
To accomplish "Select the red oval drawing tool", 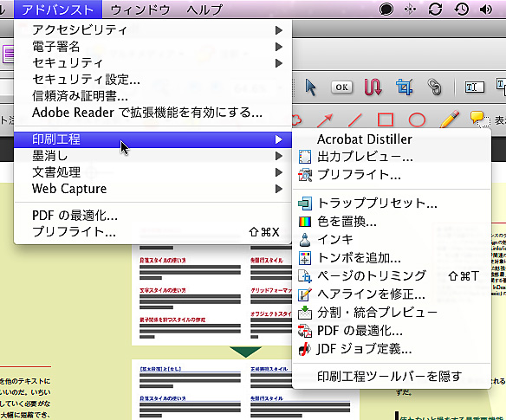I will click(417, 120).
